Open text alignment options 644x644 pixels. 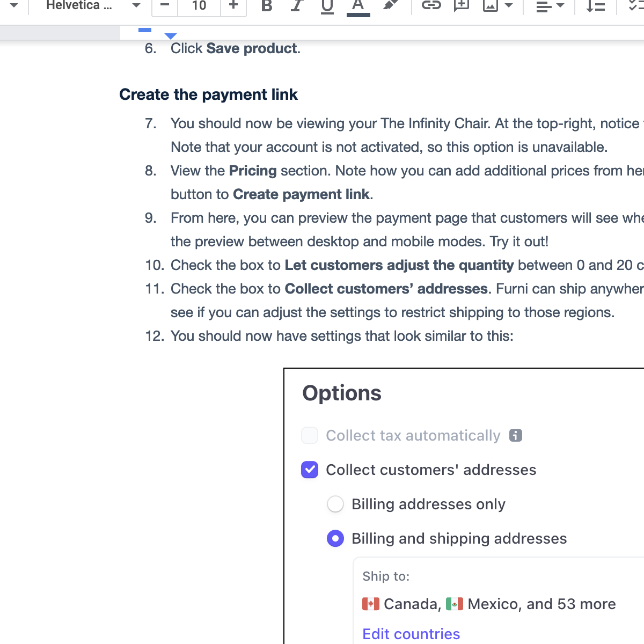(544, 5)
